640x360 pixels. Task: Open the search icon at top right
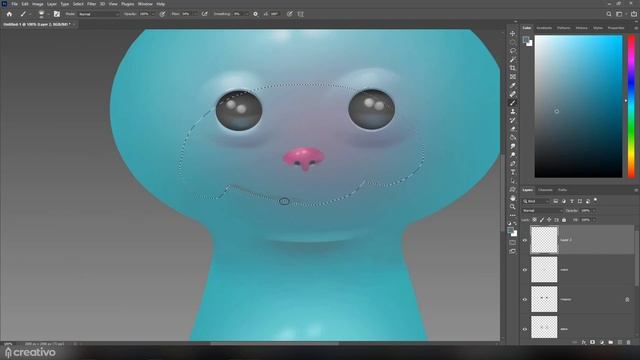[609, 14]
